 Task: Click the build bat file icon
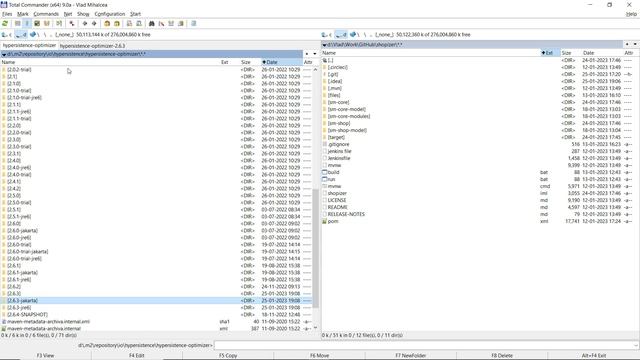[324, 172]
